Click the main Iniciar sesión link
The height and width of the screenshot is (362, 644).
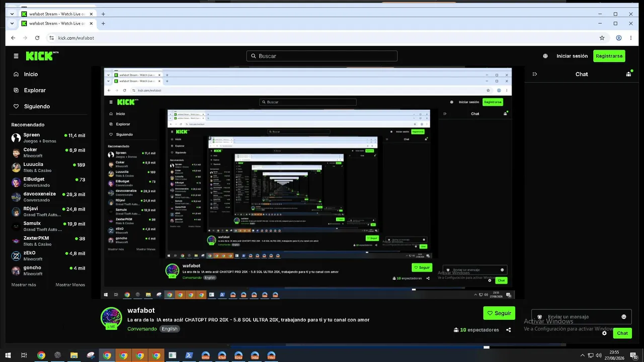[572, 56]
